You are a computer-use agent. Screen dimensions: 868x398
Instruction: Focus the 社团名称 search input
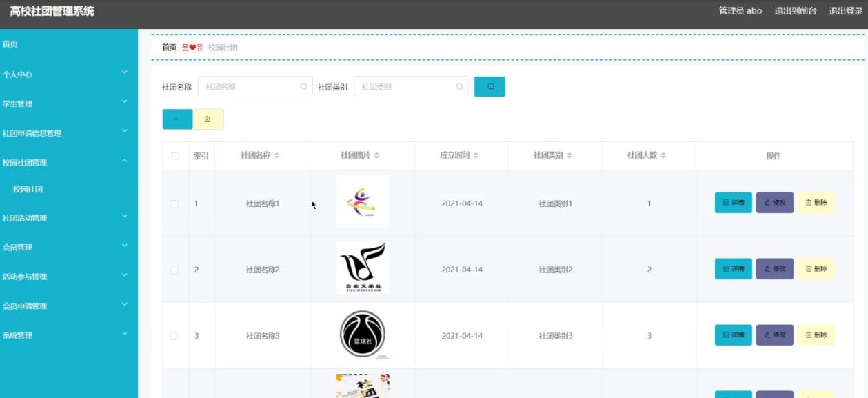(x=255, y=87)
